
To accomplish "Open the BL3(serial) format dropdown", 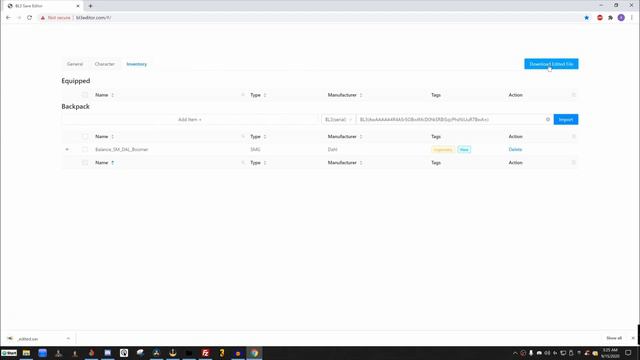I will 338,120.
